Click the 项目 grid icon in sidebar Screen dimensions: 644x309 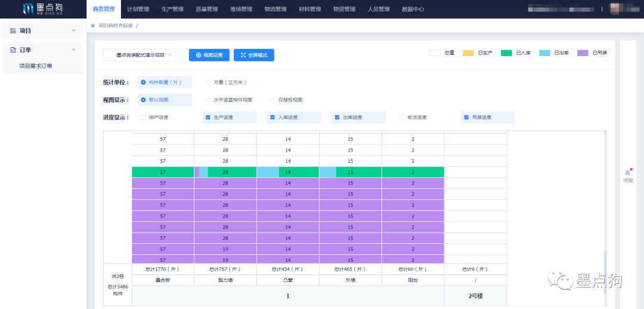(13, 30)
